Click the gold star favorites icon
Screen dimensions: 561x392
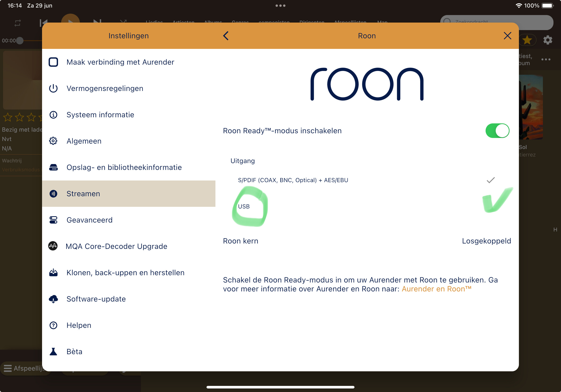click(527, 40)
